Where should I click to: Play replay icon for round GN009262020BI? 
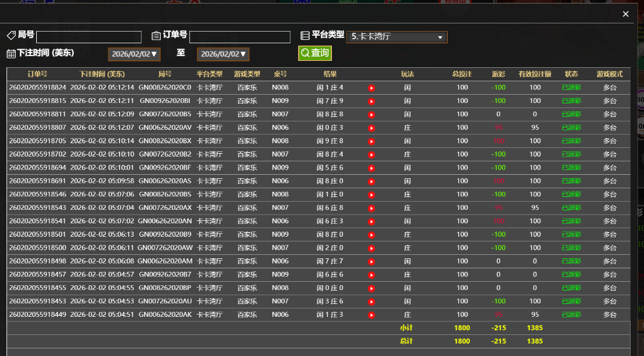click(371, 102)
